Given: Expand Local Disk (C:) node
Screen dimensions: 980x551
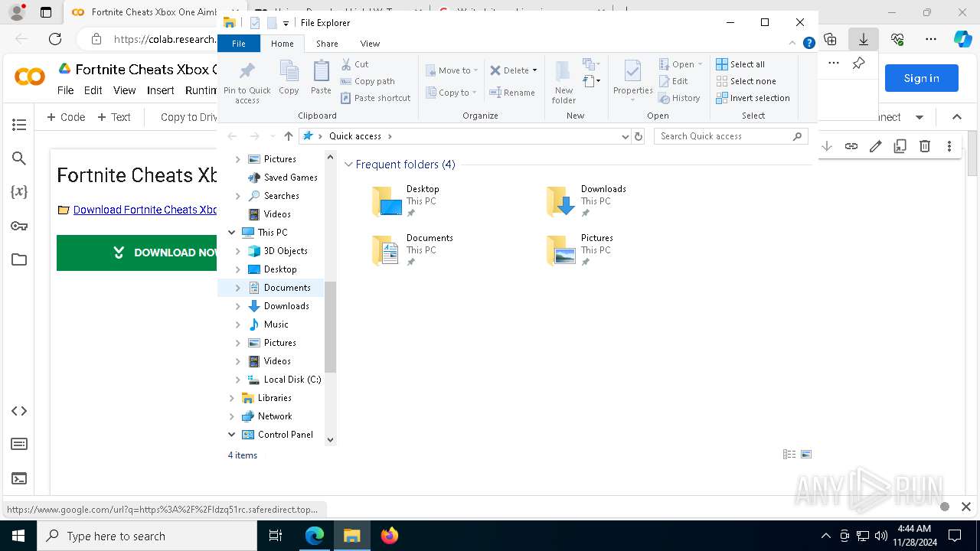Looking at the screenshot, I should 238,380.
